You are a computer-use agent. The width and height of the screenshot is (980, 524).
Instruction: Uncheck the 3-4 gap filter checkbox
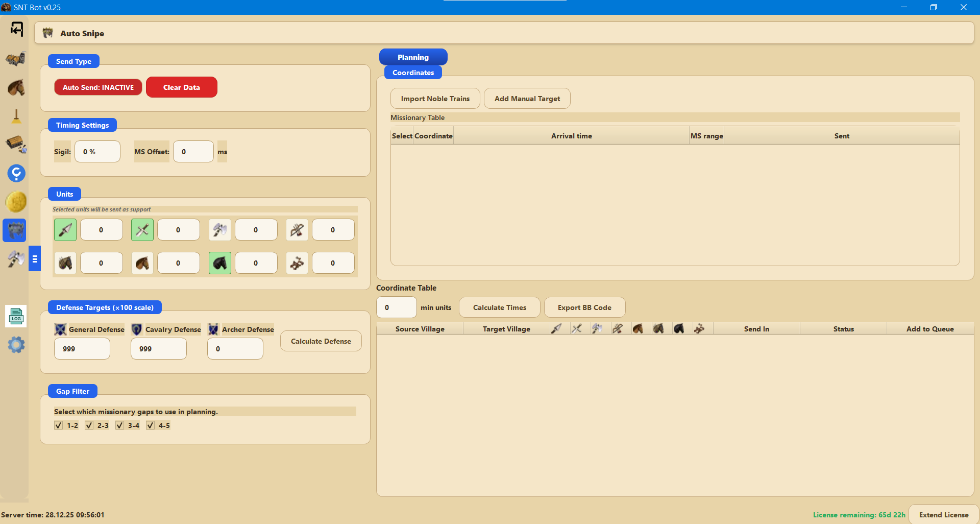[x=120, y=425]
